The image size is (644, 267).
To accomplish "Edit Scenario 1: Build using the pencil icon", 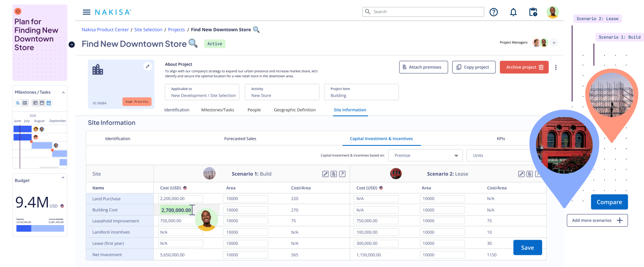I will tap(326, 174).
